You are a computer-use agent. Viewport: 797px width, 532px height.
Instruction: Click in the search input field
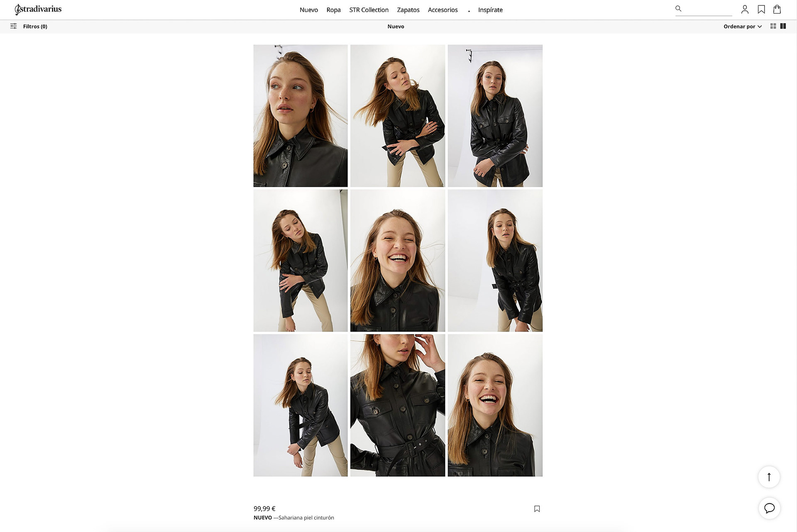point(708,9)
